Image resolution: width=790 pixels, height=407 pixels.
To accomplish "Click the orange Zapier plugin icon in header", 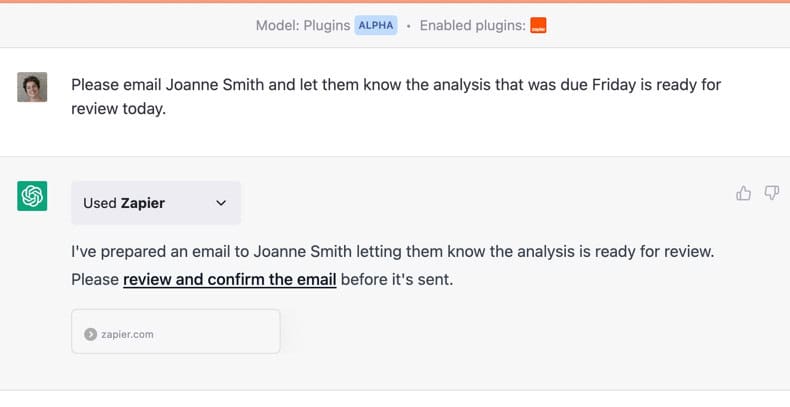I will [x=538, y=25].
